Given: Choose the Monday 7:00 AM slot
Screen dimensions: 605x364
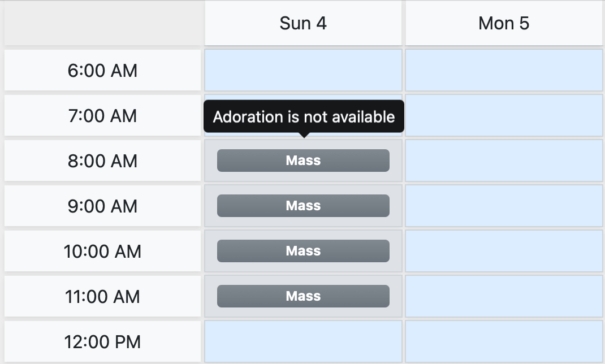Looking at the screenshot, I should (x=504, y=115).
